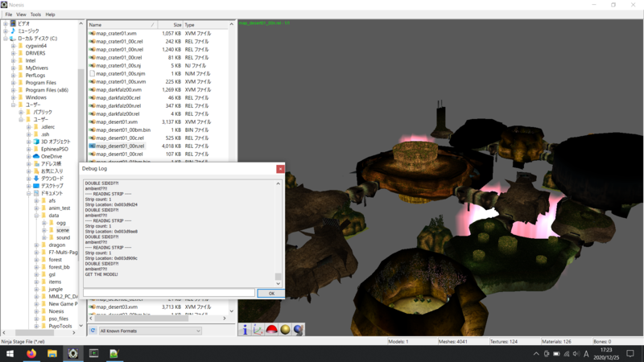
Task: Click the ダウンロード download arrow icon
Action: tap(36, 179)
